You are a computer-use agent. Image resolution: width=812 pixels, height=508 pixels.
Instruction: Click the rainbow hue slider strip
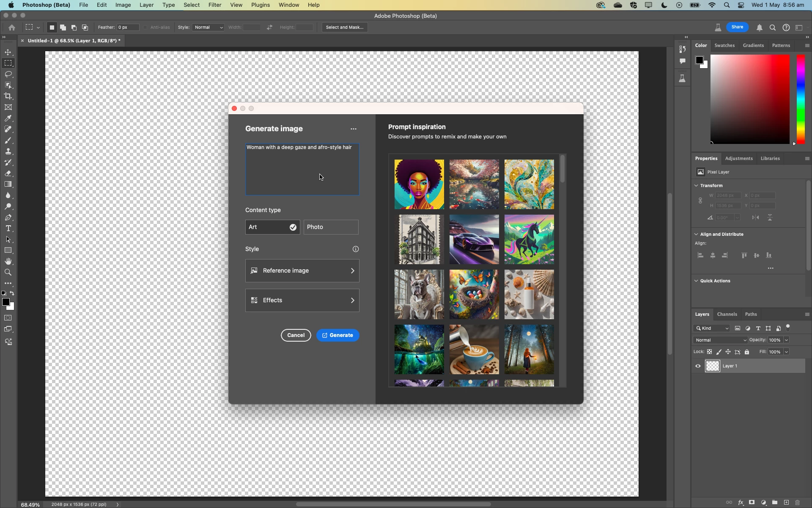point(801,99)
